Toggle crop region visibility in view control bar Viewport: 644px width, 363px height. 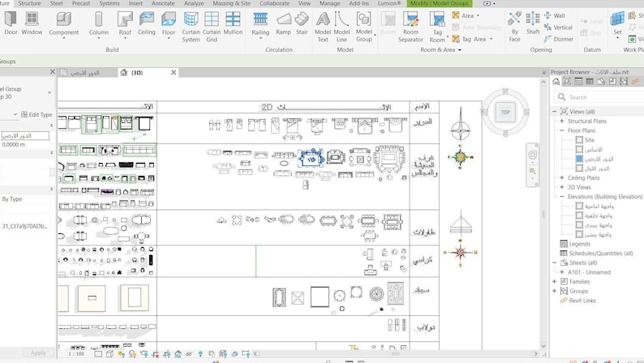click(166, 353)
